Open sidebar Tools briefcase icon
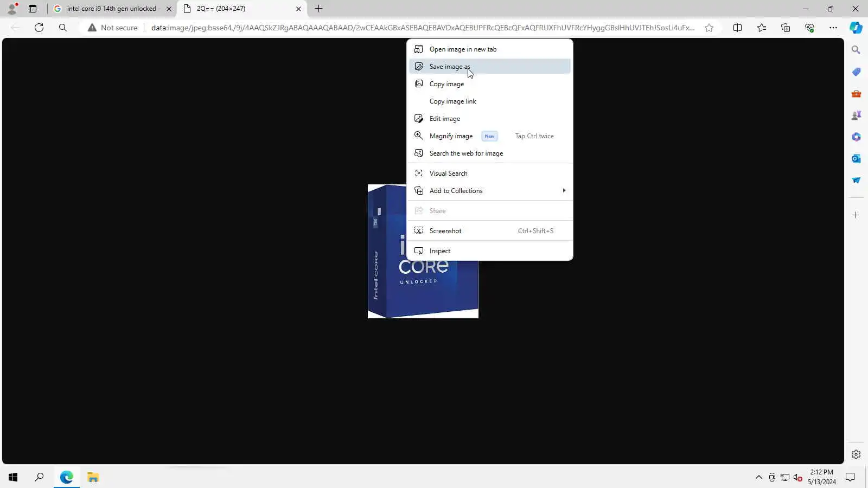The image size is (868, 488). [856, 93]
